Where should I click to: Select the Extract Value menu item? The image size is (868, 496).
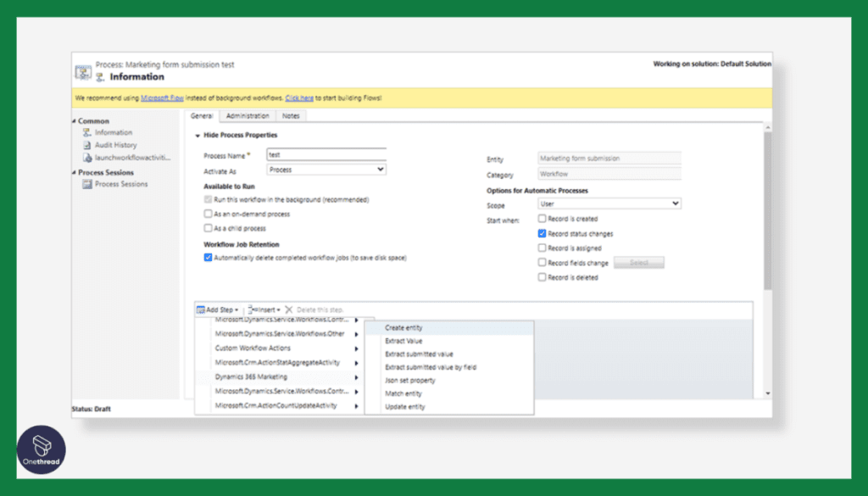click(449, 341)
